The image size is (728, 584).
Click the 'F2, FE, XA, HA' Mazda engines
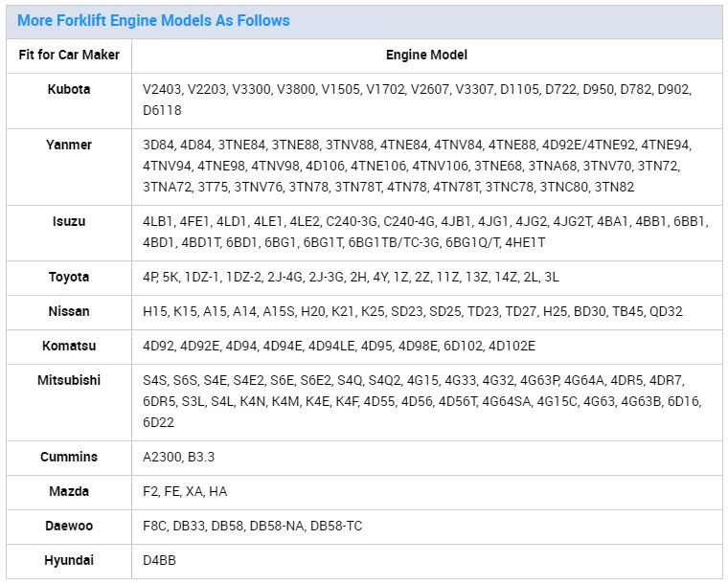click(185, 492)
